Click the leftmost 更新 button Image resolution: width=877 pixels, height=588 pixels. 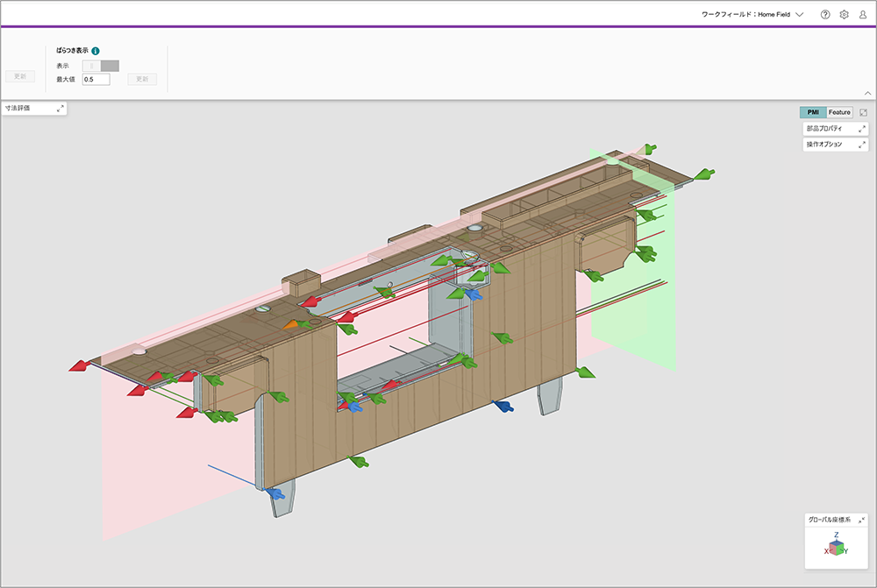click(20, 77)
